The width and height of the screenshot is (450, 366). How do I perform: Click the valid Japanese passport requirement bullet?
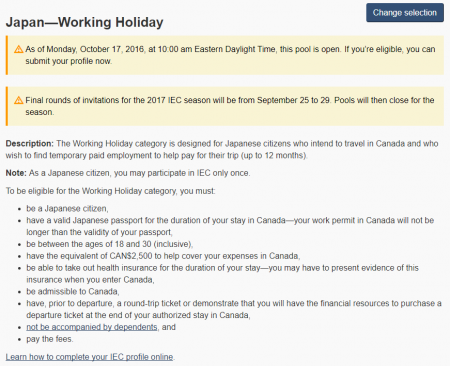point(230,226)
